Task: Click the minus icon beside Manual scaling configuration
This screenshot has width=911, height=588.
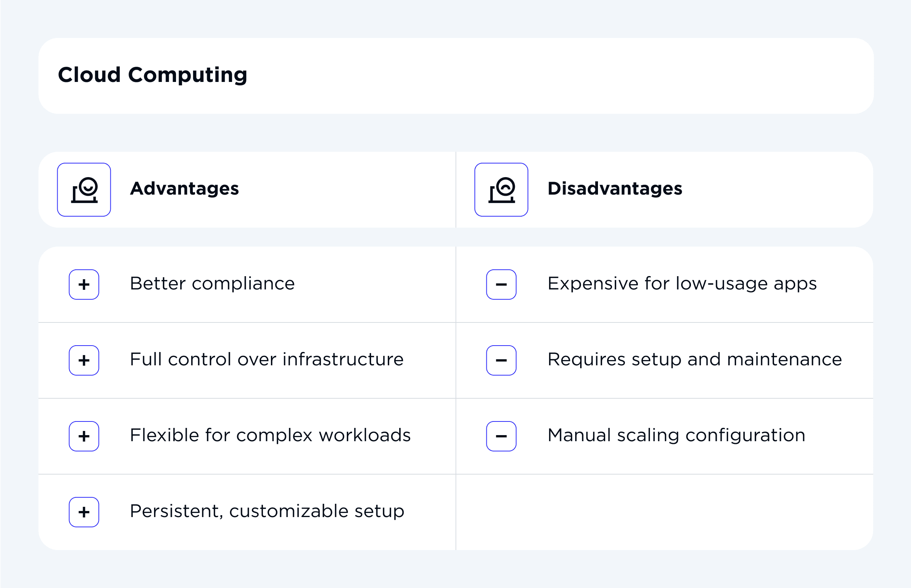Action: click(501, 435)
